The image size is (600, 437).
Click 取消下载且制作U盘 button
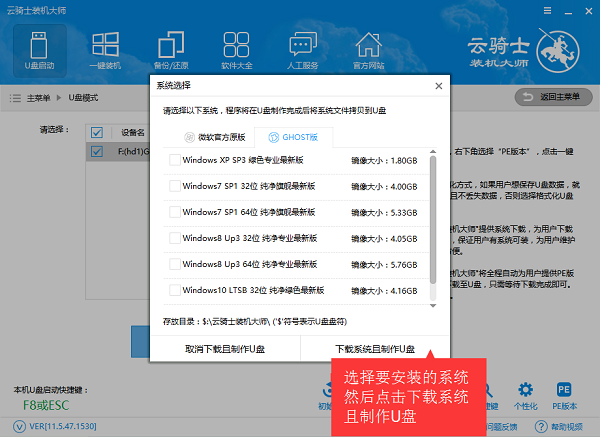click(x=225, y=349)
